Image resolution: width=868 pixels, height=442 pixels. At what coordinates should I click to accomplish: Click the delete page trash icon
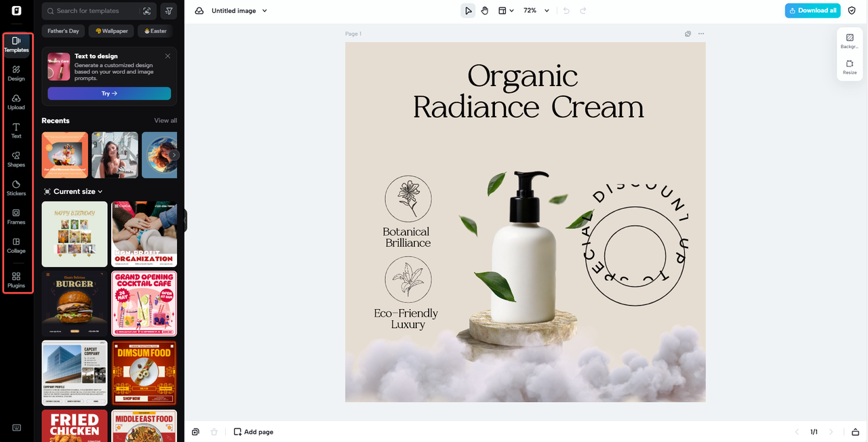coord(214,432)
